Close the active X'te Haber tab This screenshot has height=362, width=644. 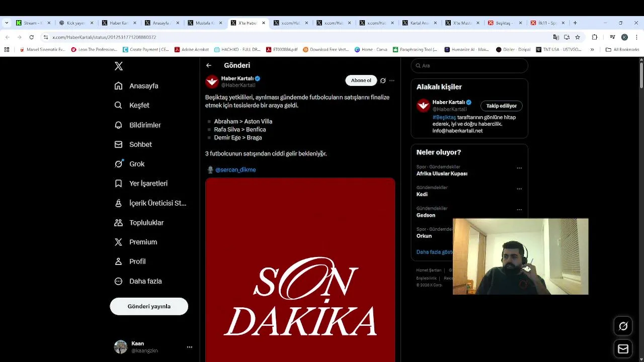coord(264,23)
